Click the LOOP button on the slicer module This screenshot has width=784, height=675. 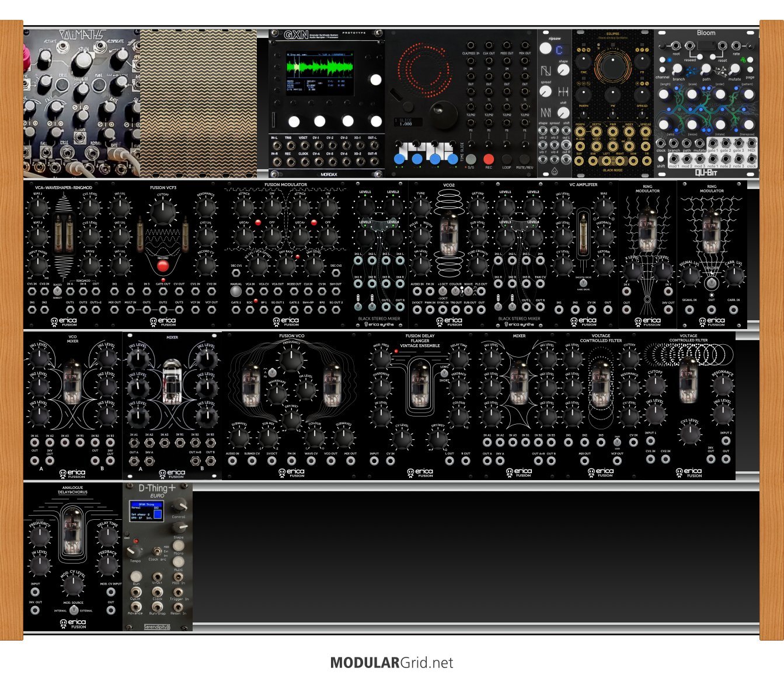(x=506, y=159)
